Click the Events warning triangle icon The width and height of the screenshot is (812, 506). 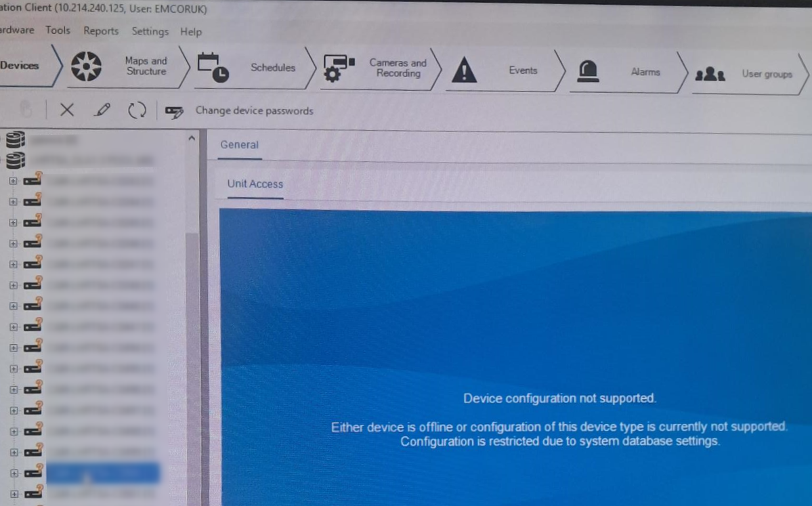point(464,70)
